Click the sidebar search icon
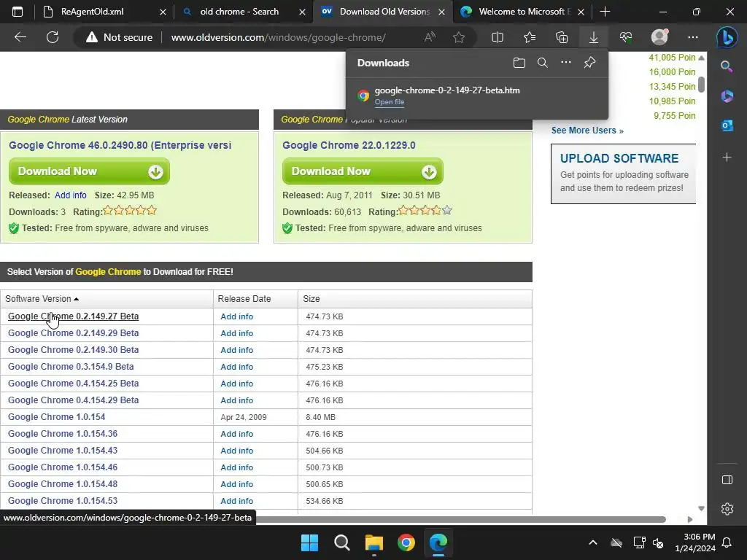Image resolution: width=747 pixels, height=560 pixels. pyautogui.click(x=727, y=66)
